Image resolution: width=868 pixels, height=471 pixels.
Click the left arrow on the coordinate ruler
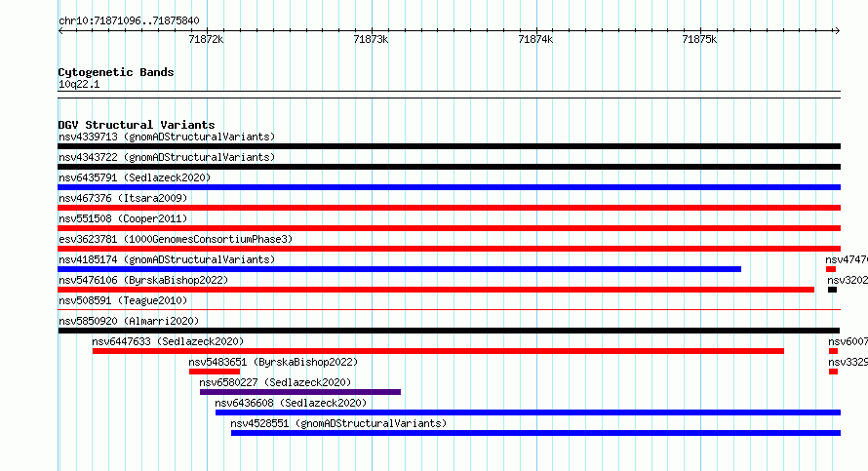pyautogui.click(x=60, y=31)
